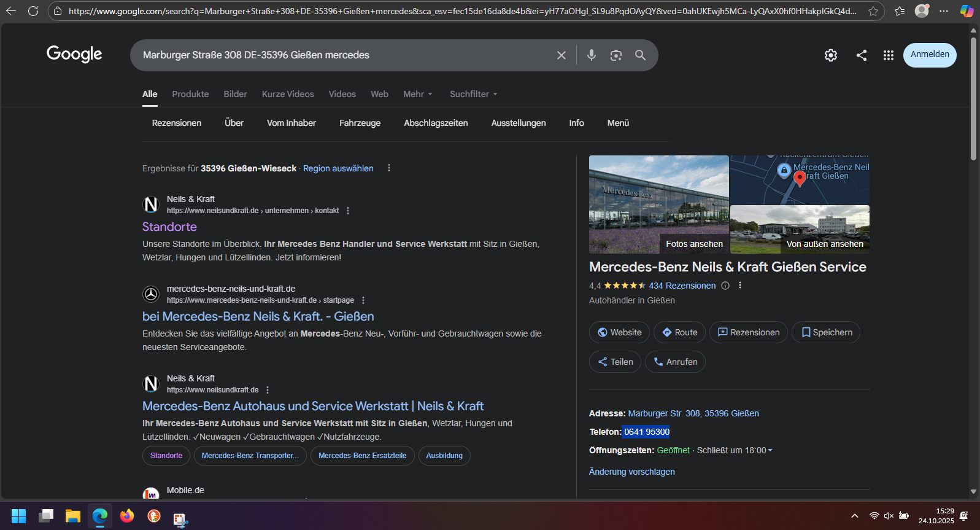
Task: Get directions with the Route button
Action: coord(679,332)
